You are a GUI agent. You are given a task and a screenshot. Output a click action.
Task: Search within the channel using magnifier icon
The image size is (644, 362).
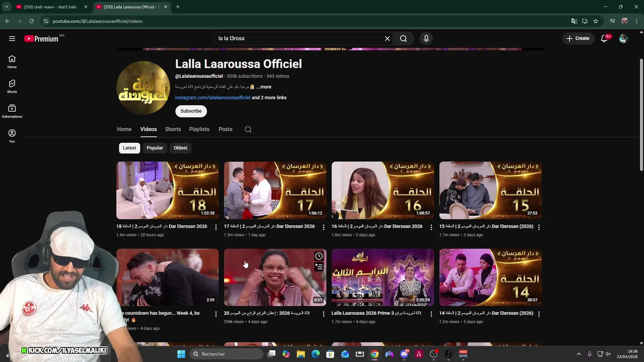pyautogui.click(x=248, y=129)
